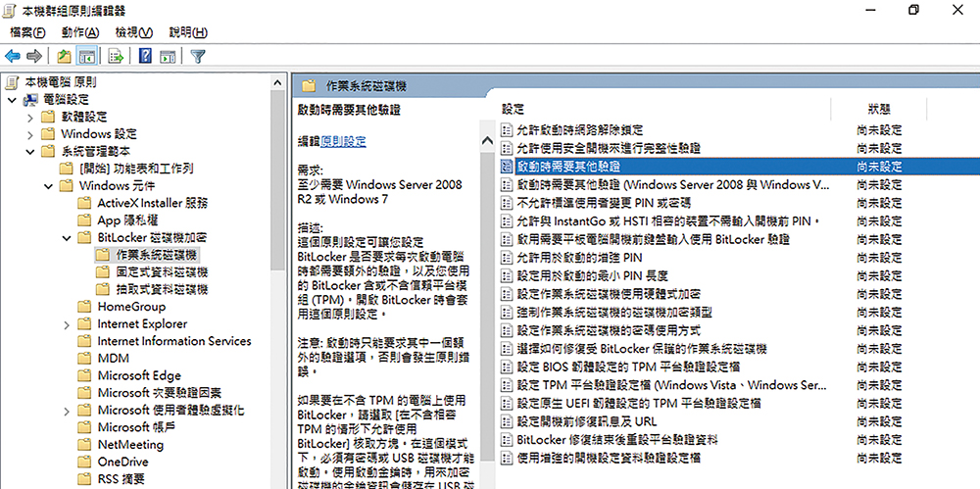
Task: Click the 電腦設定 computer icon
Action: point(30,99)
